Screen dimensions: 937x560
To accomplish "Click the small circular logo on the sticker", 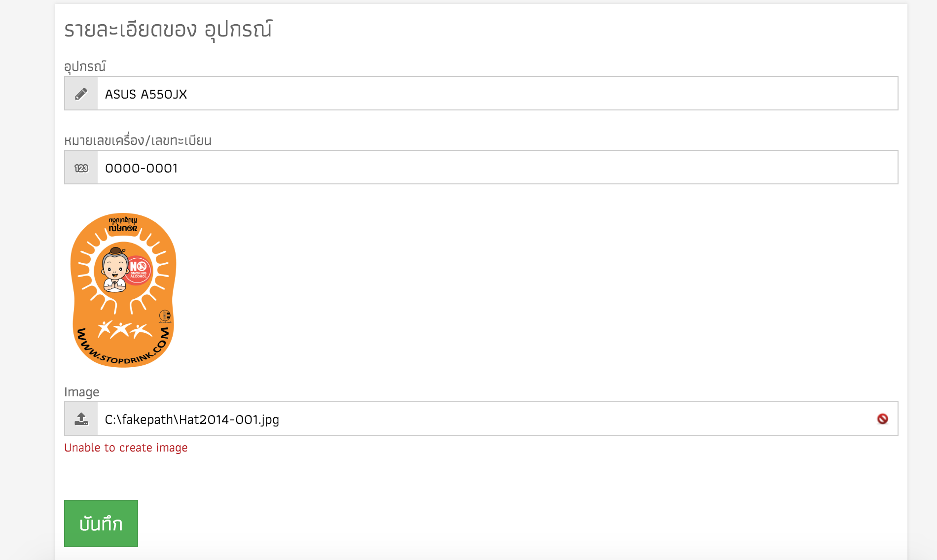I will click(165, 315).
